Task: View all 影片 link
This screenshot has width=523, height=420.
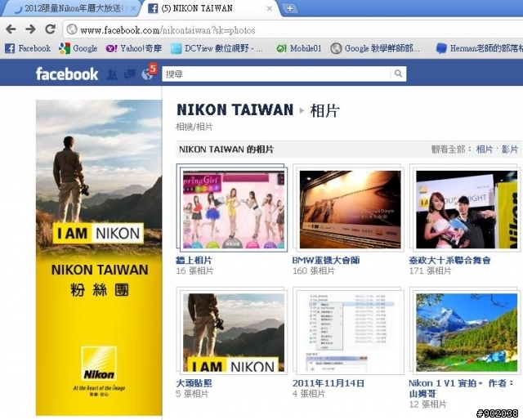Action: pos(510,149)
